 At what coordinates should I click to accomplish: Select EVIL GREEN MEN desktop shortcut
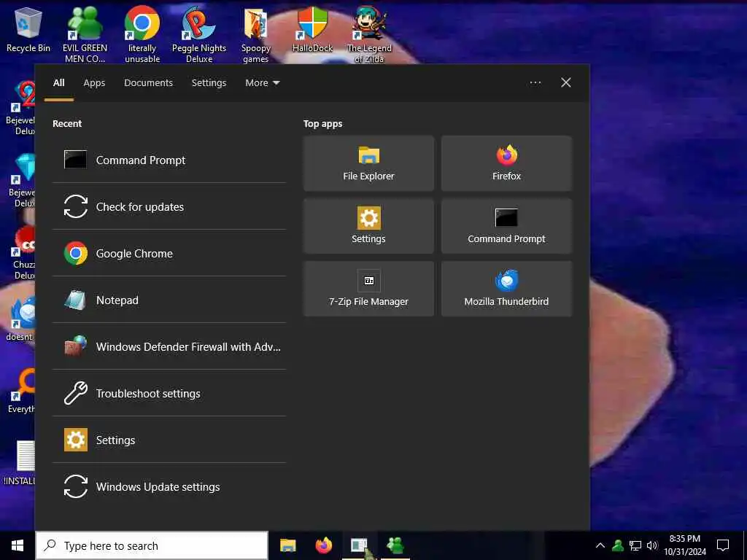coord(85,34)
